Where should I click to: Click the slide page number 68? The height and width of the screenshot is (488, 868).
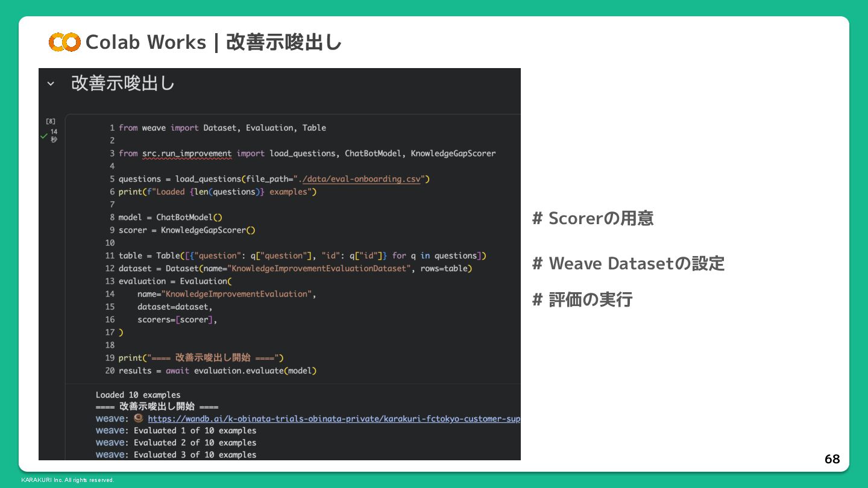832,459
